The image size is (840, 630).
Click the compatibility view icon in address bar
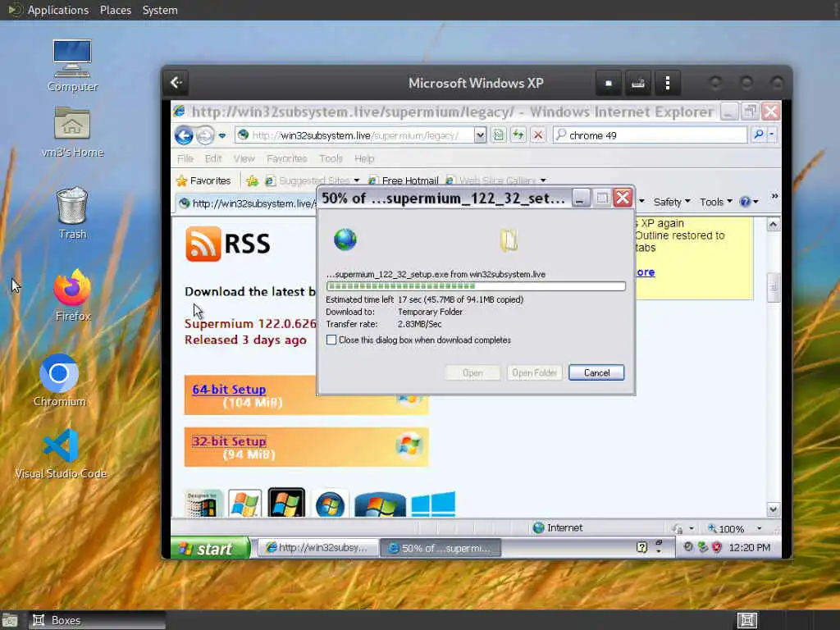(498, 135)
